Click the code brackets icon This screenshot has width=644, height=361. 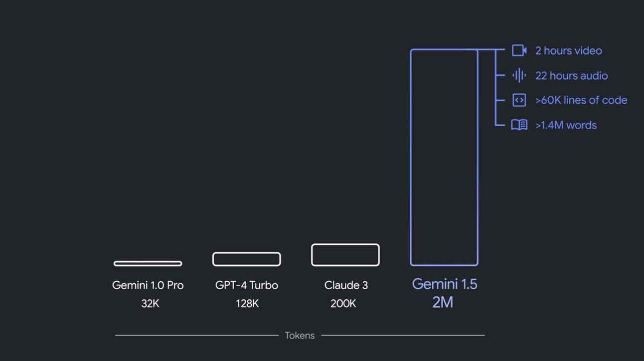(519, 100)
